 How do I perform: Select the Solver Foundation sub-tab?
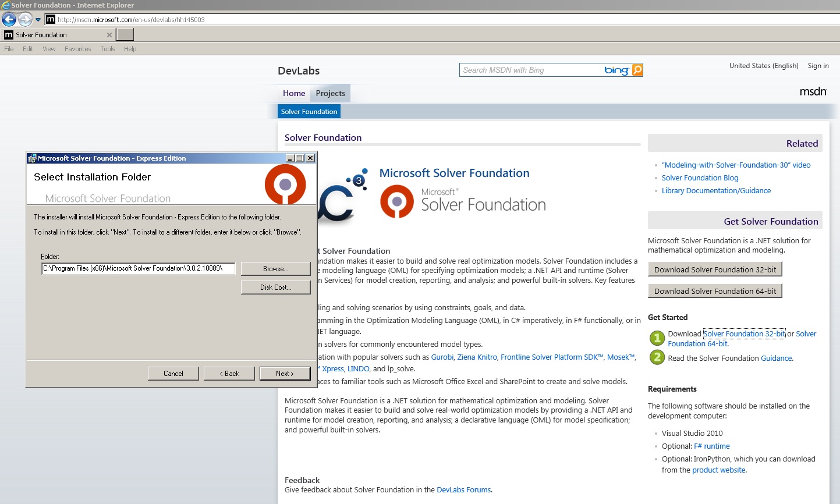309,112
